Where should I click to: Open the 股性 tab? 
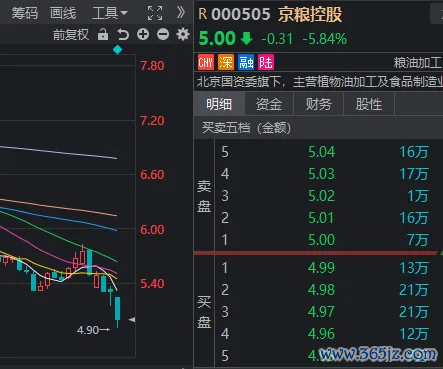[369, 104]
